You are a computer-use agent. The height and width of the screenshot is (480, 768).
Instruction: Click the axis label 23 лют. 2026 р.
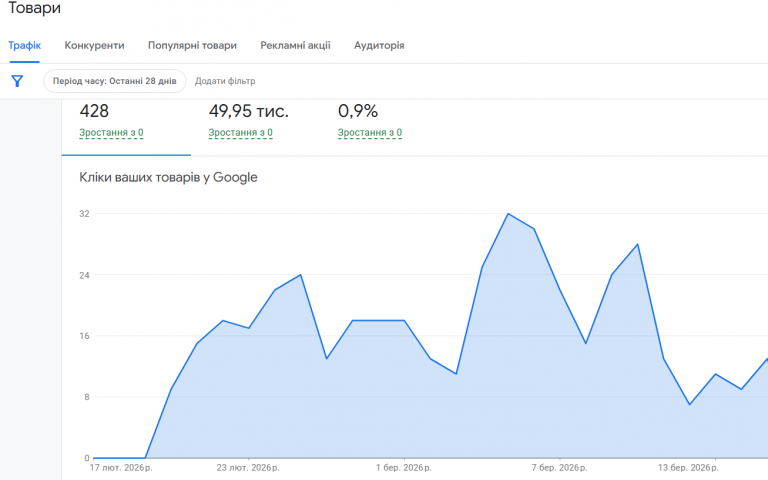[x=248, y=468]
